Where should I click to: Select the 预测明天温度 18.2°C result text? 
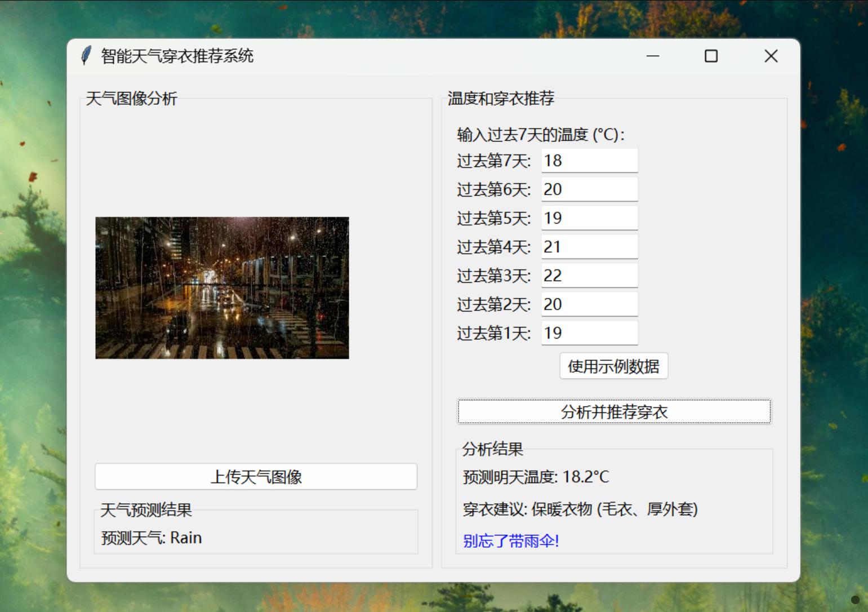(536, 477)
